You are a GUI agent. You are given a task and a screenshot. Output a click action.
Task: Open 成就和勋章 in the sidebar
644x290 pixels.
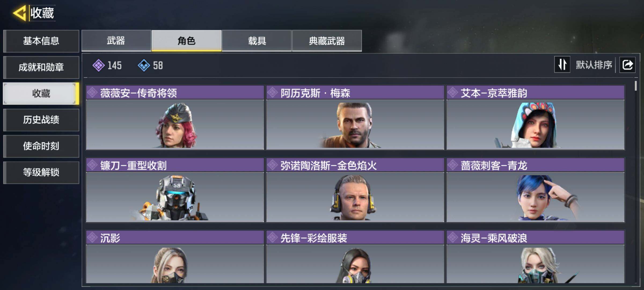41,67
